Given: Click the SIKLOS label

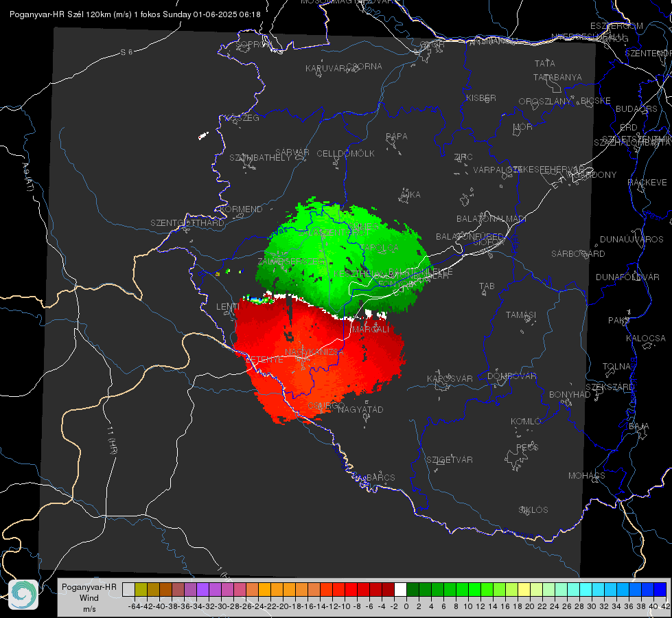Looking at the screenshot, I should (533, 510).
